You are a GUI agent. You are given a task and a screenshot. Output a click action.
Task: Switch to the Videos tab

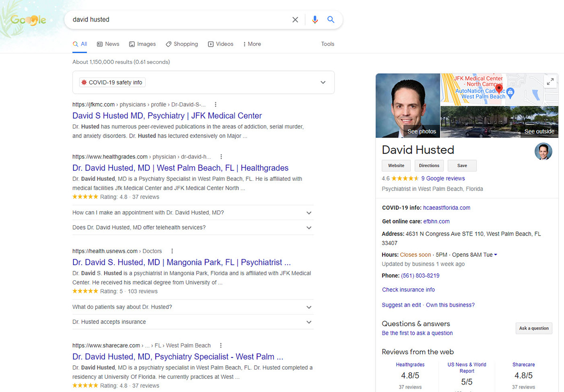pyautogui.click(x=220, y=44)
